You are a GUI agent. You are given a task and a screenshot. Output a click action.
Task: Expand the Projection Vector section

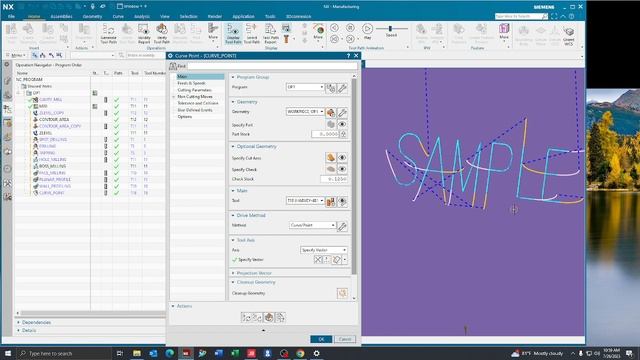pyautogui.click(x=233, y=273)
